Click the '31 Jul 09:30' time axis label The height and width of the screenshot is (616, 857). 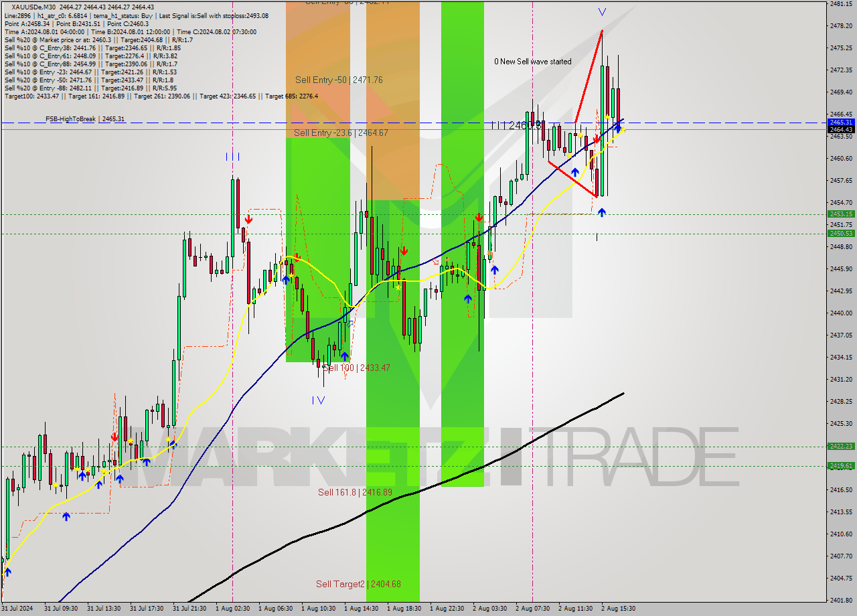pos(61,609)
